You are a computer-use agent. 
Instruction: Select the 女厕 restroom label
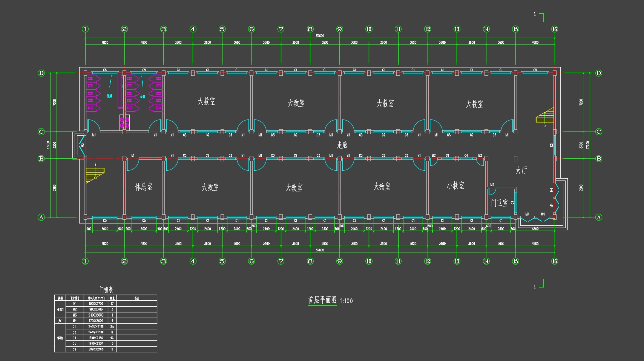point(143,97)
